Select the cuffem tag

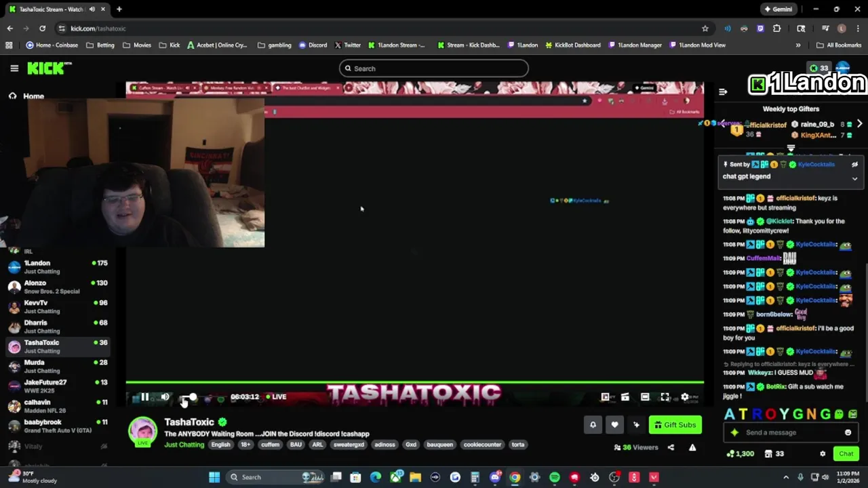(270, 445)
